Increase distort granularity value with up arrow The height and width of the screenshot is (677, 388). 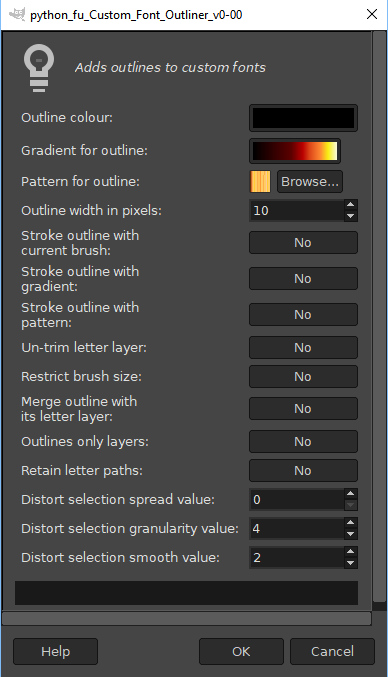click(x=351, y=523)
